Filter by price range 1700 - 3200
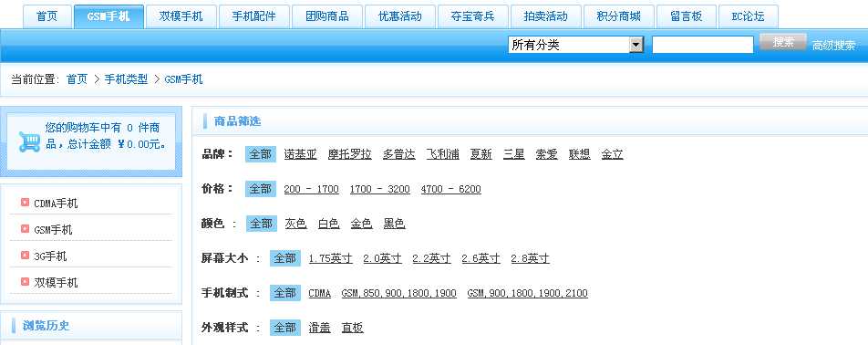868x345 pixels. [x=379, y=190]
